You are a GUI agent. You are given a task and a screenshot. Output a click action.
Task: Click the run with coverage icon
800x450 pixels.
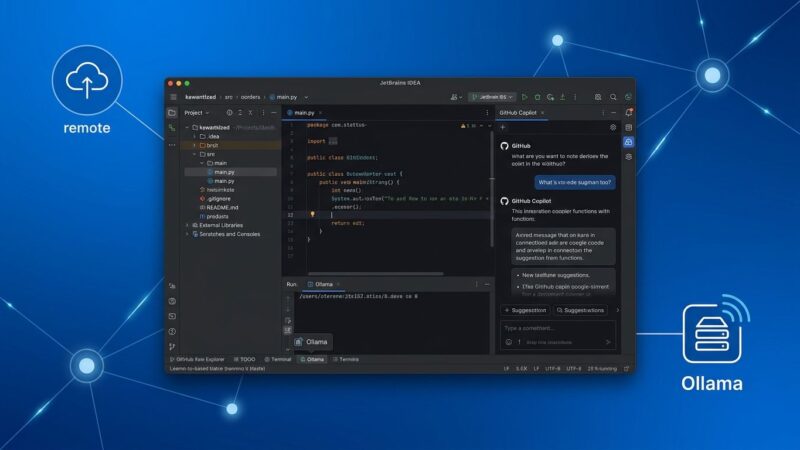click(550, 97)
